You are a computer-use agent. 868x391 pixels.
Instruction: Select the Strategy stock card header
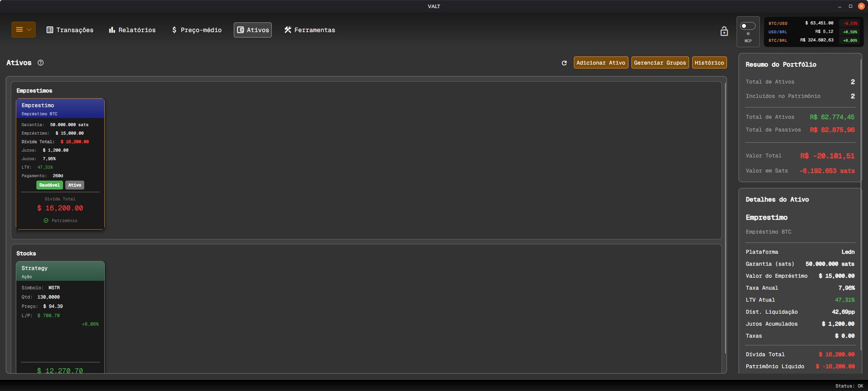pyautogui.click(x=60, y=271)
